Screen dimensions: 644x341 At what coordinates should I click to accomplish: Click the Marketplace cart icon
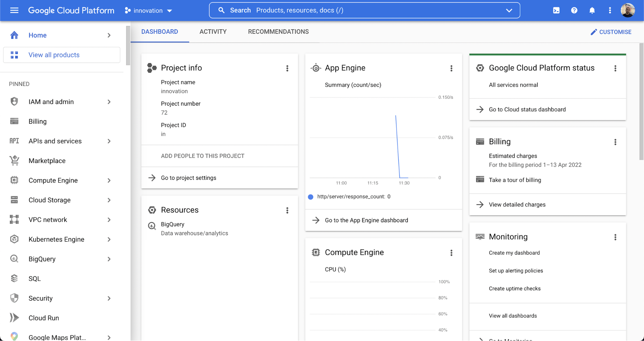click(14, 161)
